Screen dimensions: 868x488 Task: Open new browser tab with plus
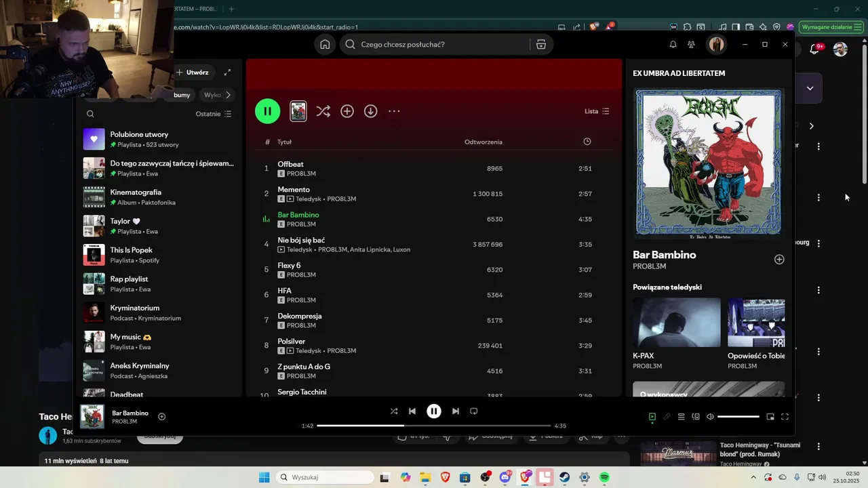[231, 9]
